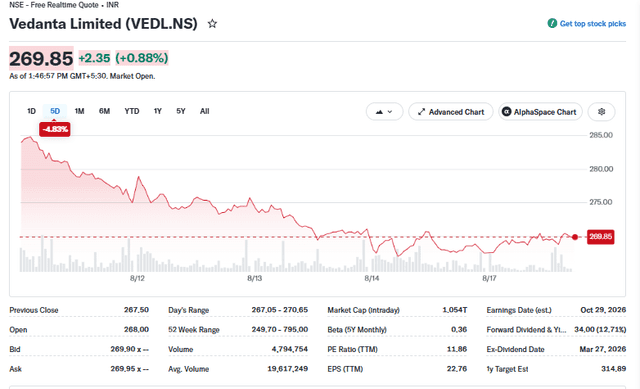The height and width of the screenshot is (389, 640).
Task: Click the +2.35 price change figure
Action: click(94, 58)
